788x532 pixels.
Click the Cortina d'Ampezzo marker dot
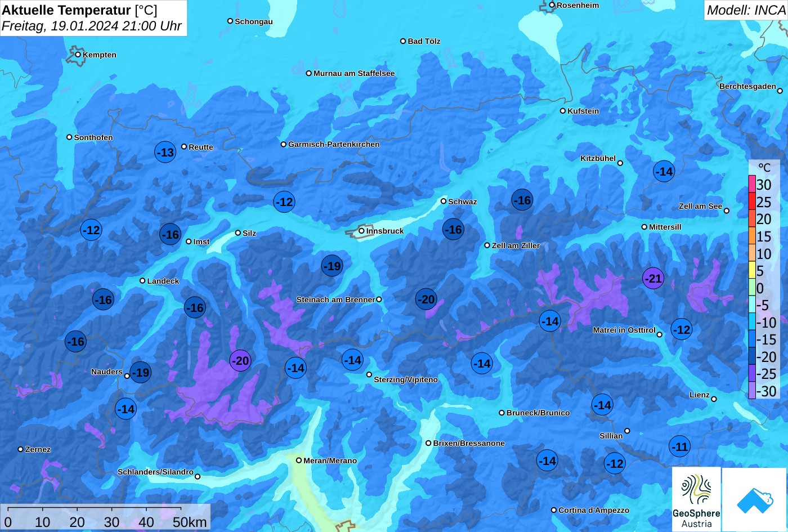(x=554, y=510)
